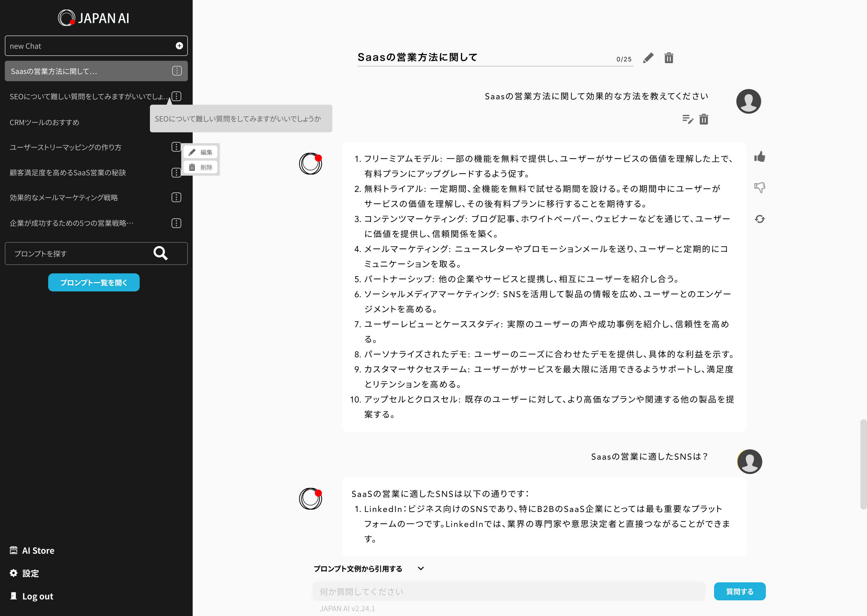Image resolution: width=867 pixels, height=616 pixels.
Task: Delete chat using trash icon beside title
Action: (x=669, y=58)
